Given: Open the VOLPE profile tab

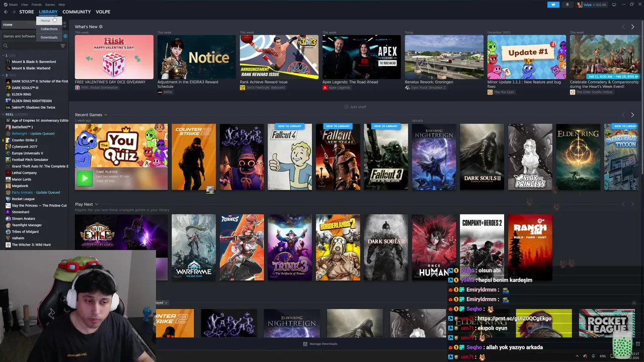Looking at the screenshot, I should (x=103, y=12).
